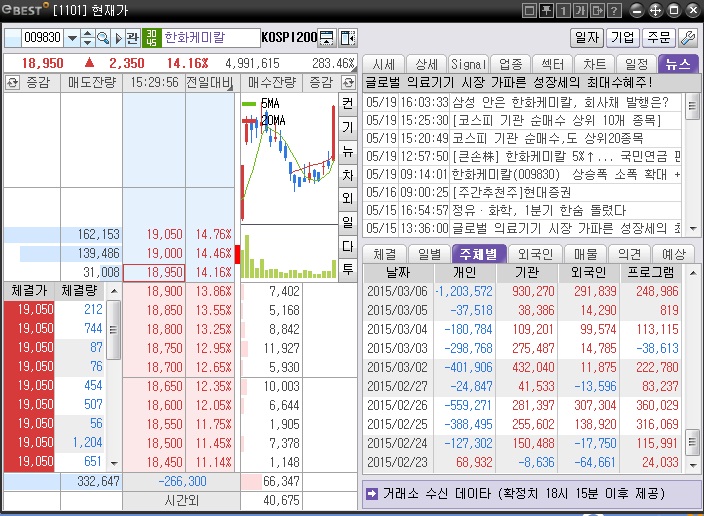
Task: Select the 뉴스 tab
Action: point(678,65)
